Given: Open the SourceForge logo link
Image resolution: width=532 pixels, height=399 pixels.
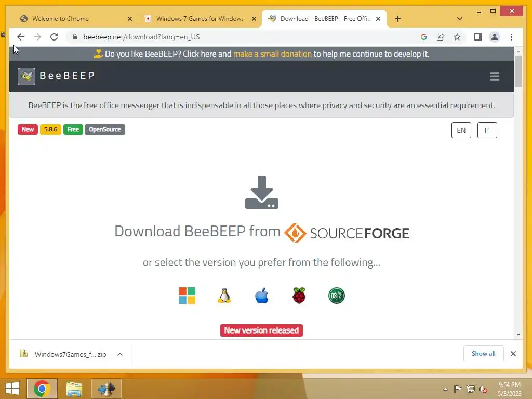Looking at the screenshot, I should coord(347,233).
